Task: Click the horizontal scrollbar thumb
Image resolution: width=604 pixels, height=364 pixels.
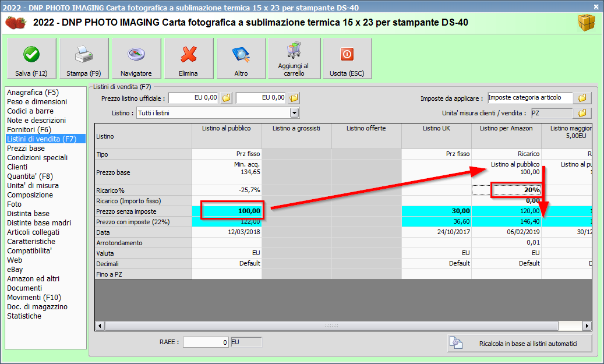Action: click(x=331, y=326)
